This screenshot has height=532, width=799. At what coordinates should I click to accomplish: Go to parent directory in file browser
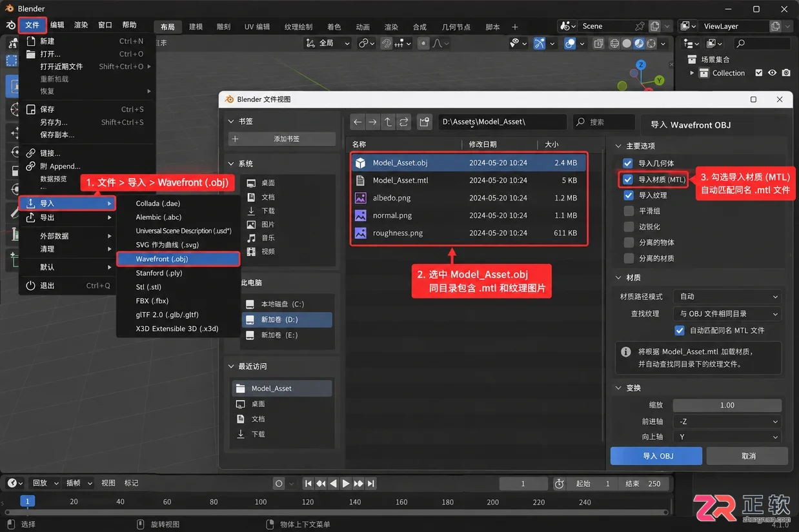(389, 122)
